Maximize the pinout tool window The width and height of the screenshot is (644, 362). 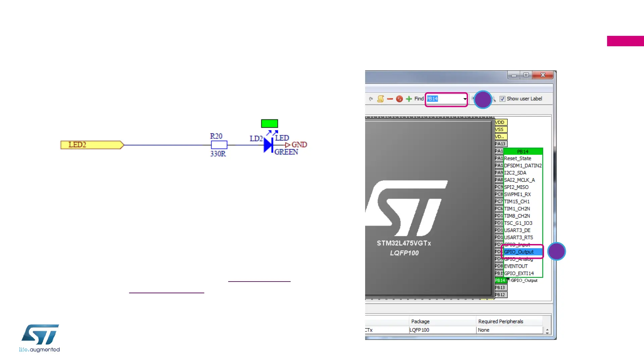click(x=526, y=75)
